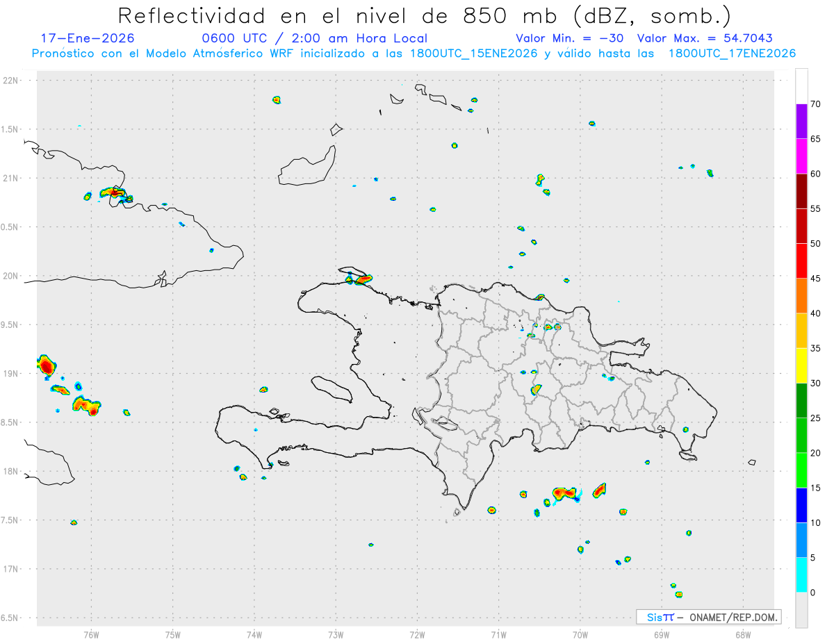Pick the cyan 0–5 dBZ color bar segment
The image size is (834, 644).
tap(801, 575)
